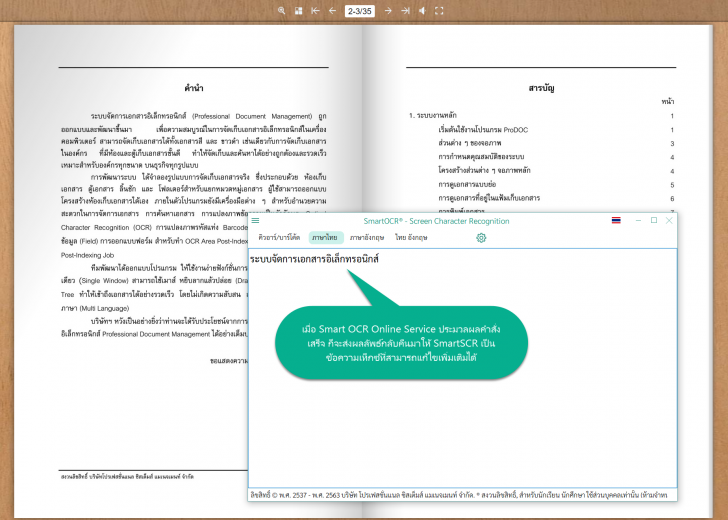728x520 pixels.
Task: Go to the previous page
Action: 332,11
